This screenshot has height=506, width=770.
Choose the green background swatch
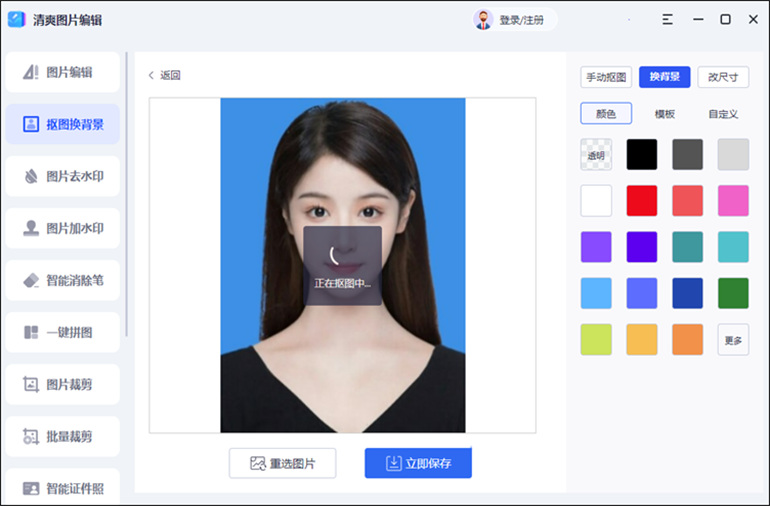click(733, 293)
